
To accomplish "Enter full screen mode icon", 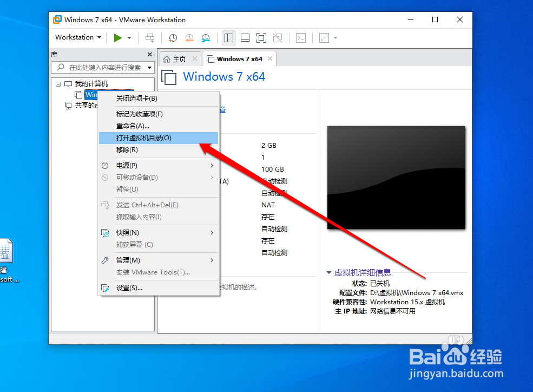I will coord(261,38).
